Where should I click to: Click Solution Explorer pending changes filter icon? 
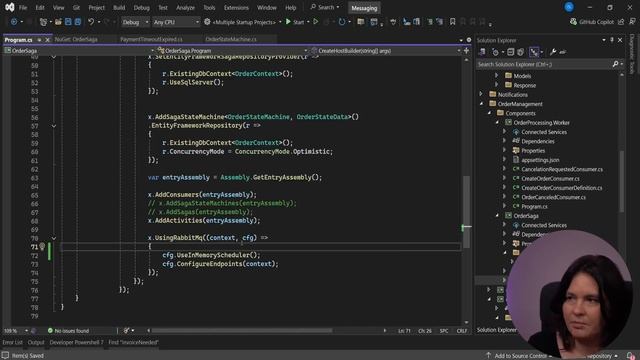point(495,52)
